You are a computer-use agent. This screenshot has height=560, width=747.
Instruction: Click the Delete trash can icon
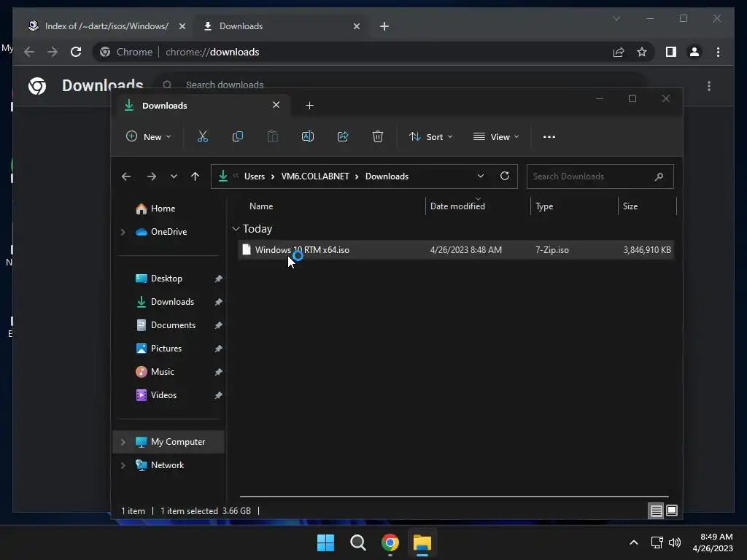click(378, 136)
